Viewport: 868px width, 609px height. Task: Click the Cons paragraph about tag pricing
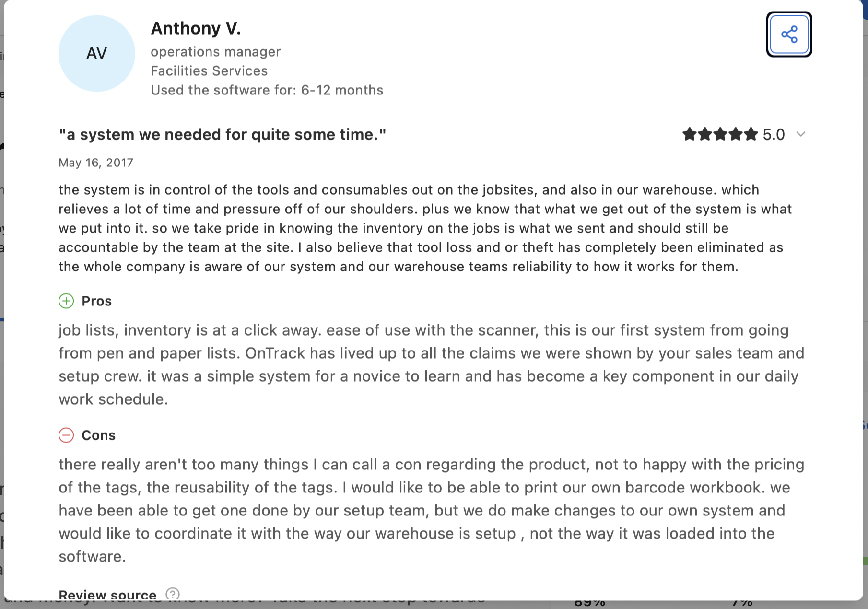[431, 510]
